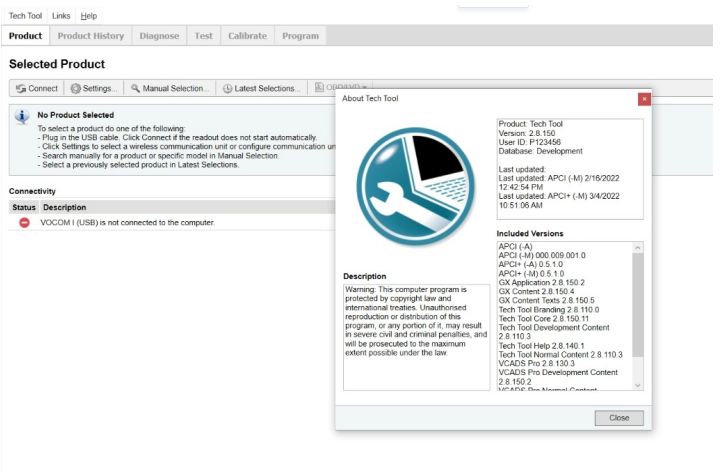Click the Latest Selections clock icon
722x473 pixels.
tap(227, 88)
